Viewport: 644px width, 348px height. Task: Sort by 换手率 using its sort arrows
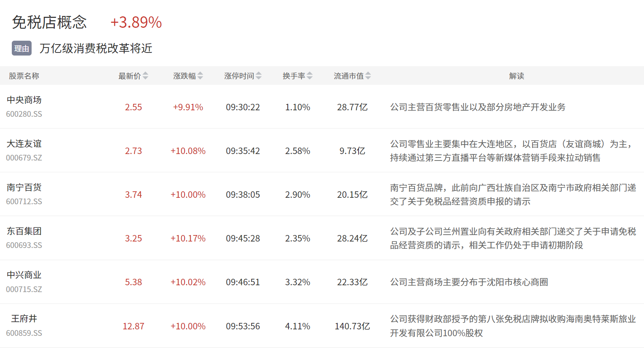[x=310, y=76]
